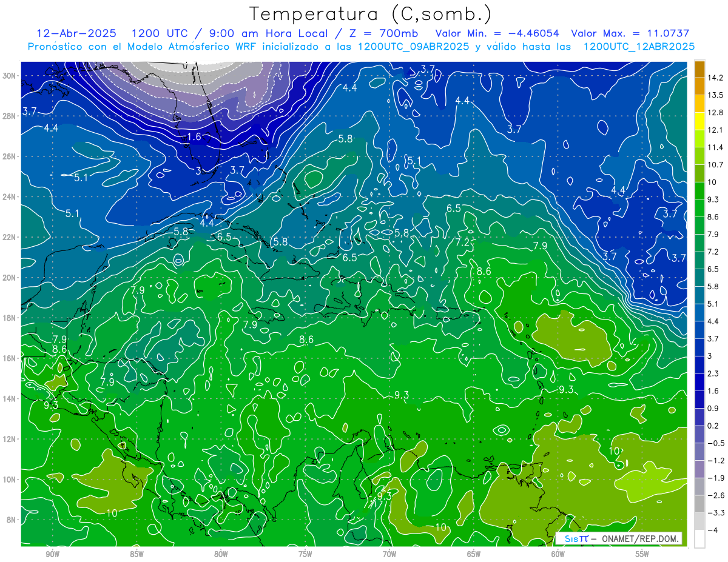
Task: Click the 'Temperatura (C,somb.)' map title
Action: click(371, 14)
